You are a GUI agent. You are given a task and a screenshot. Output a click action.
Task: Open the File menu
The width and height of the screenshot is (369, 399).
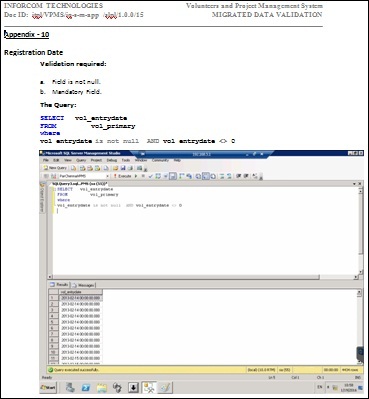point(46,160)
